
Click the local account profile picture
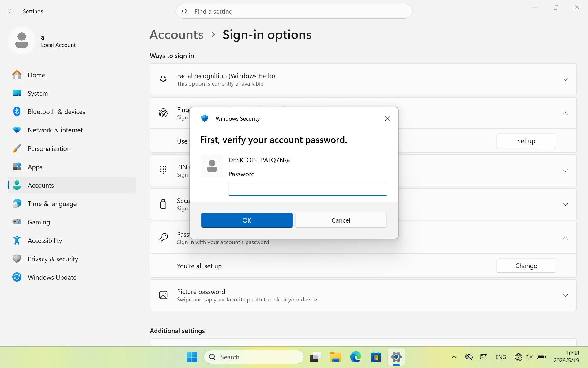click(22, 40)
